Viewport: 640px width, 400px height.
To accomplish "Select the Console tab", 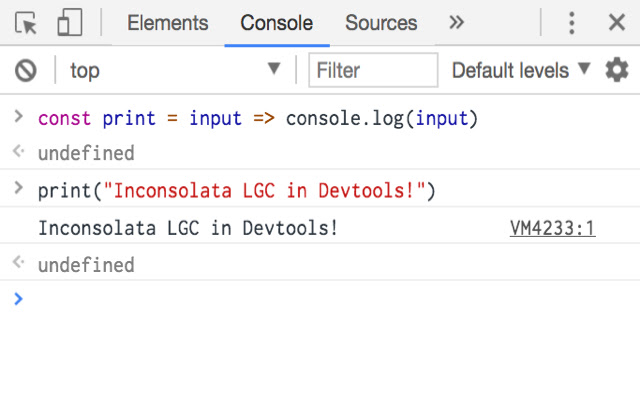I will point(277,23).
